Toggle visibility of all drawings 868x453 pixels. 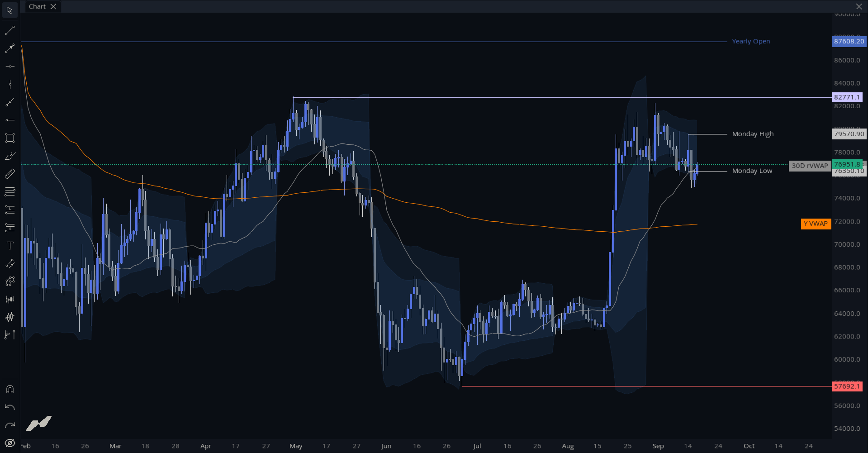tap(9, 443)
